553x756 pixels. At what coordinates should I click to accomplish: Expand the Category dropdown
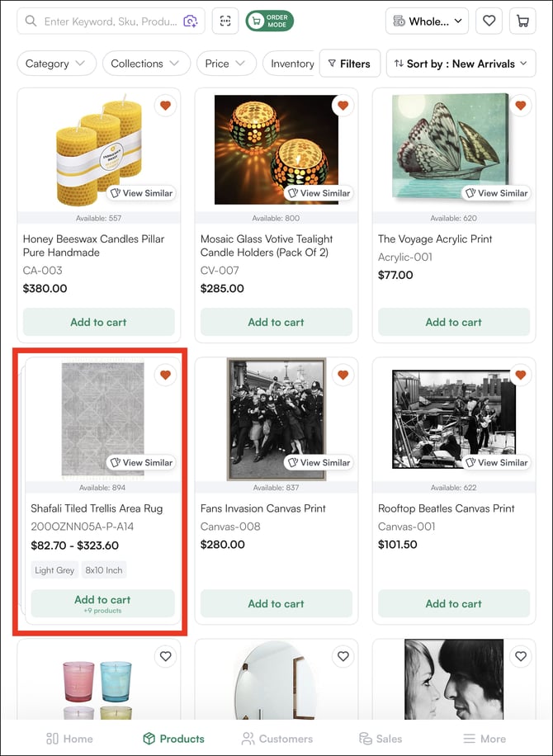55,64
